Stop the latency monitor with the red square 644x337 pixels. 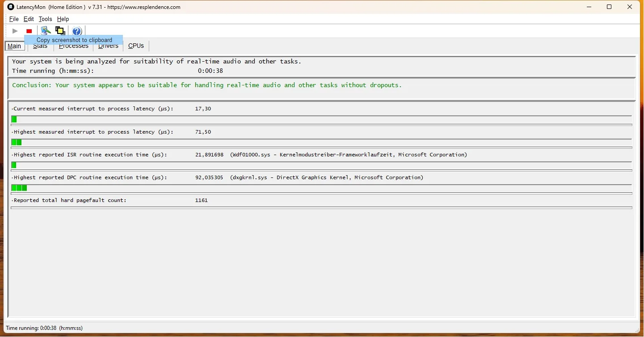coord(29,31)
